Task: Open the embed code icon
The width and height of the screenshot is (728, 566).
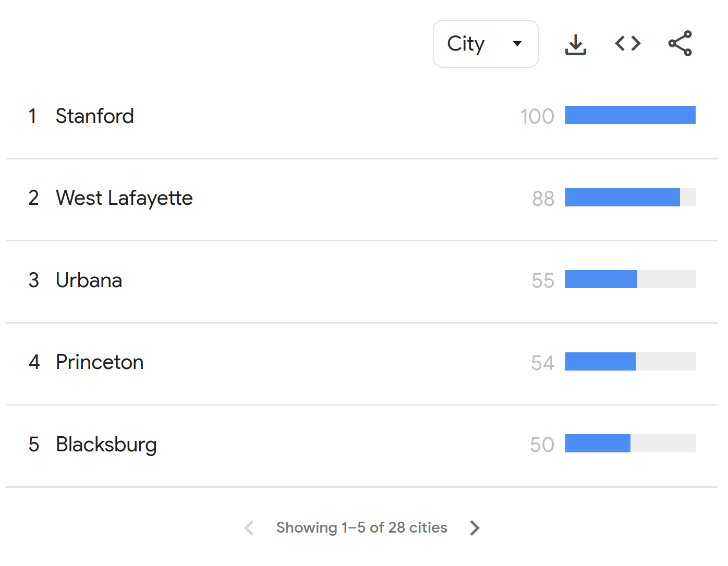Action: (627, 43)
